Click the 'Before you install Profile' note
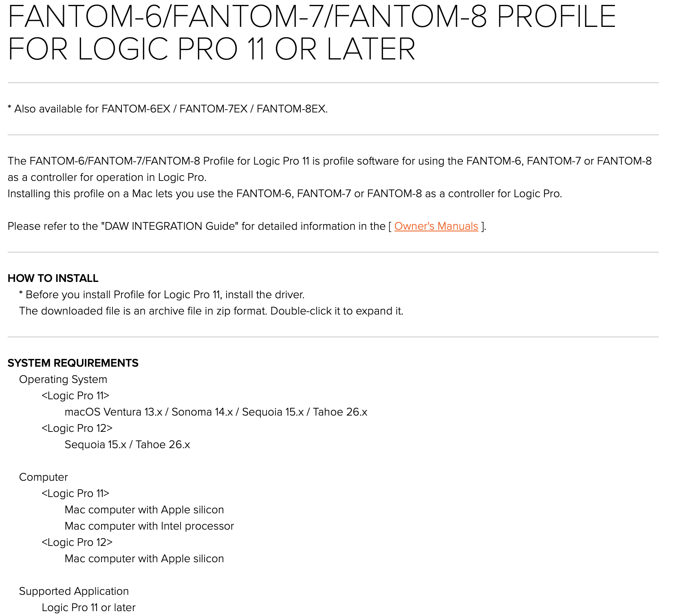The width and height of the screenshot is (674, 616). (x=161, y=295)
